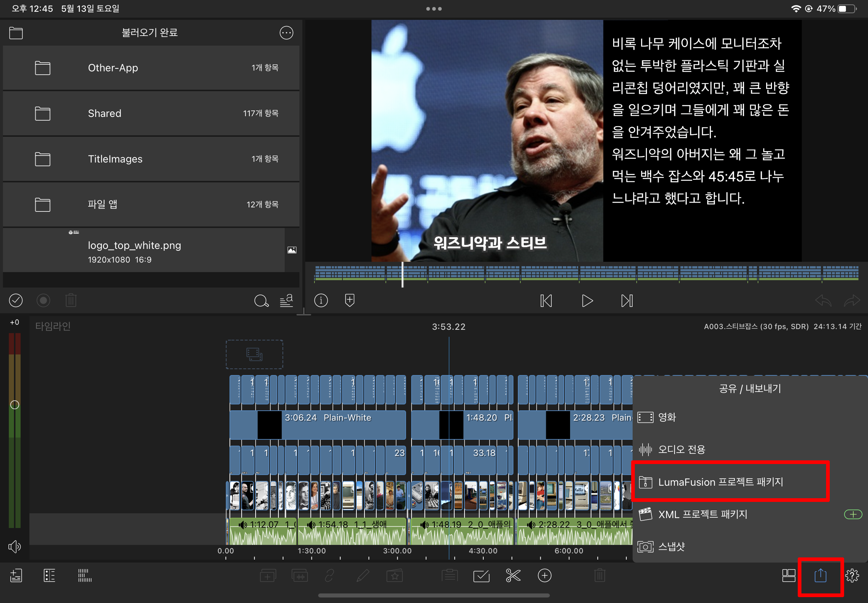868x603 pixels.
Task: Tap the add marker icon
Action: (x=349, y=300)
